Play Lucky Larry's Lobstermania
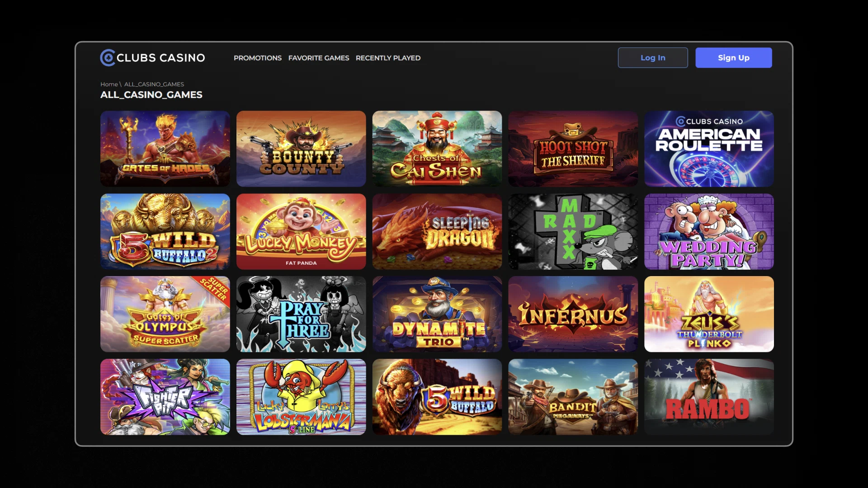 tap(301, 397)
